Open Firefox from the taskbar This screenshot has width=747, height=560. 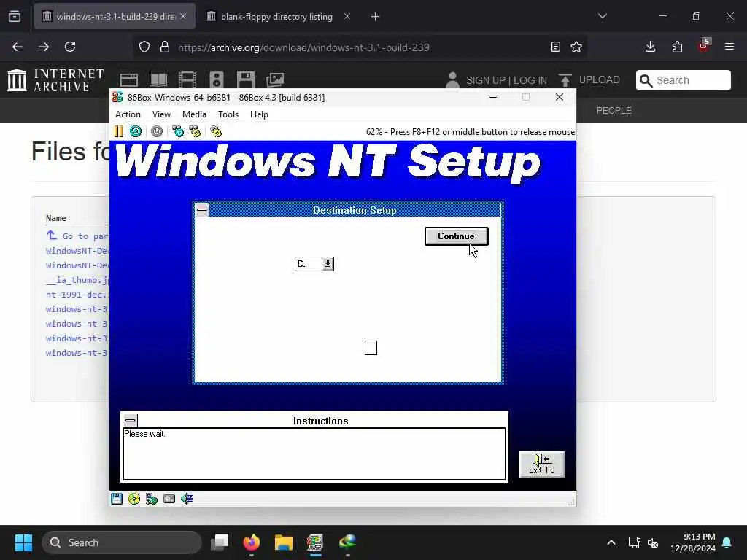coord(252,542)
